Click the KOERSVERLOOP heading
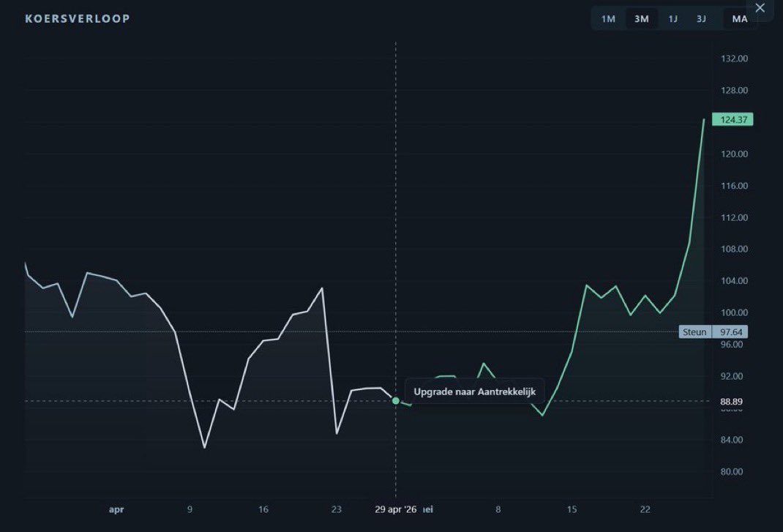 coord(78,18)
